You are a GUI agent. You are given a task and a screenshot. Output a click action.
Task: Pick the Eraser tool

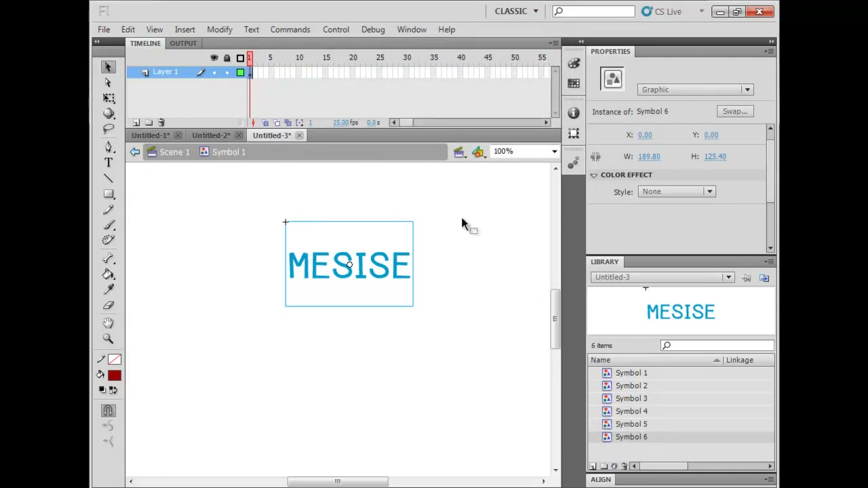point(108,305)
